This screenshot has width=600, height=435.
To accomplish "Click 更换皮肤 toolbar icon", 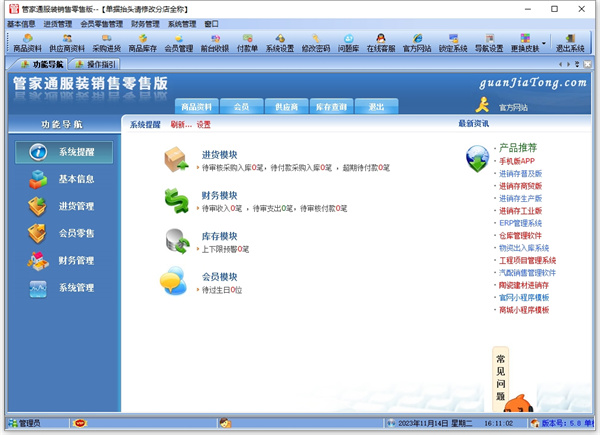I will click(x=525, y=43).
